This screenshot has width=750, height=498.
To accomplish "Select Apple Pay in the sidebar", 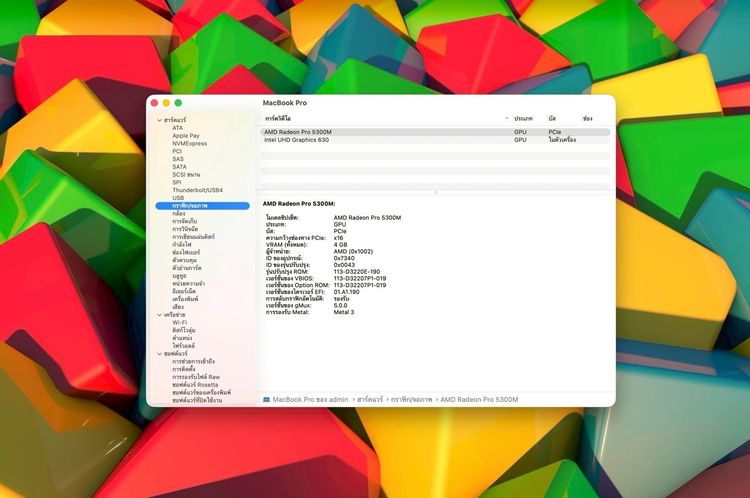I will coord(185,136).
